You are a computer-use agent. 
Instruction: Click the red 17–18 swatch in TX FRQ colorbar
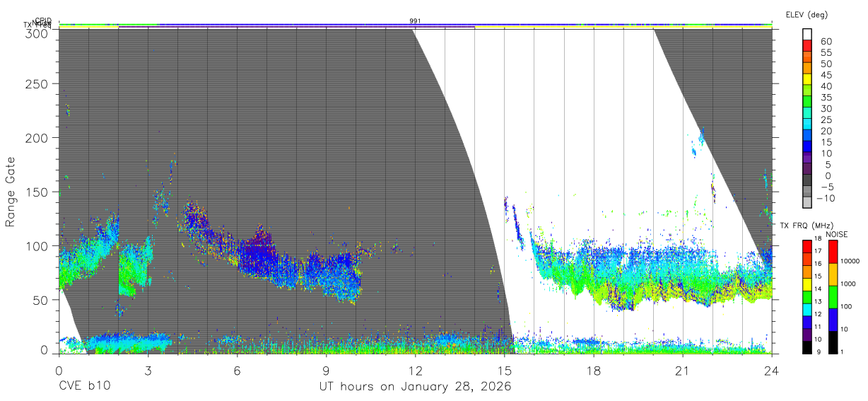point(807,246)
